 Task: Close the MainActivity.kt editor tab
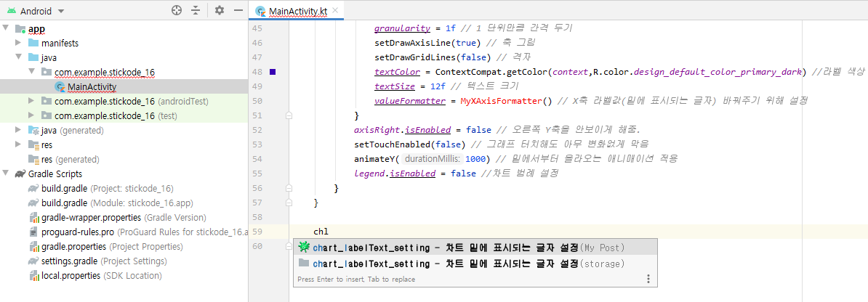click(x=335, y=11)
